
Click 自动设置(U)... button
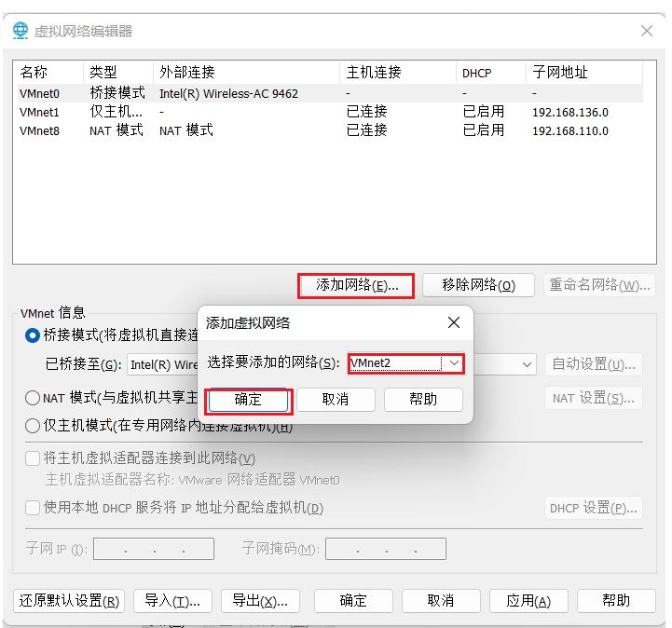[594, 364]
